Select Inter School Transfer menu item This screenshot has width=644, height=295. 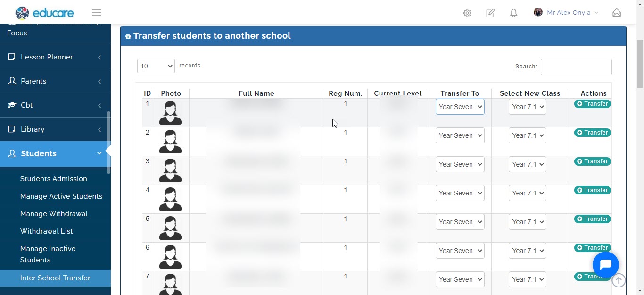click(x=55, y=278)
